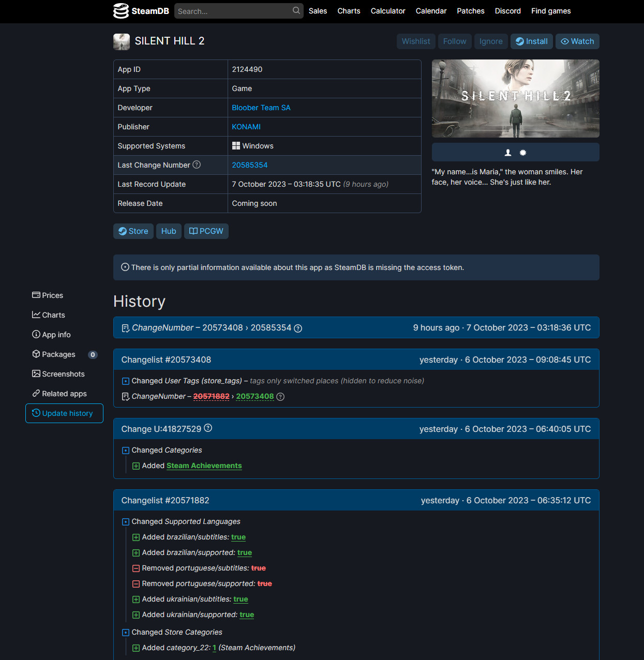Click the help icon after ChangeNumber 20585354
Screen dimensions: 644x660
[x=298, y=328]
